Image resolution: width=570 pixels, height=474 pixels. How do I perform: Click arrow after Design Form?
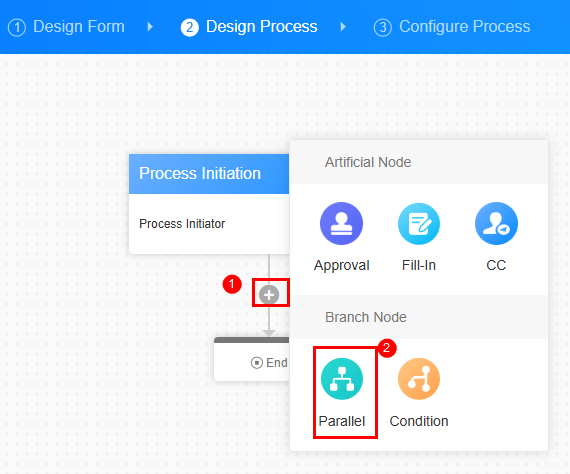coord(150,27)
